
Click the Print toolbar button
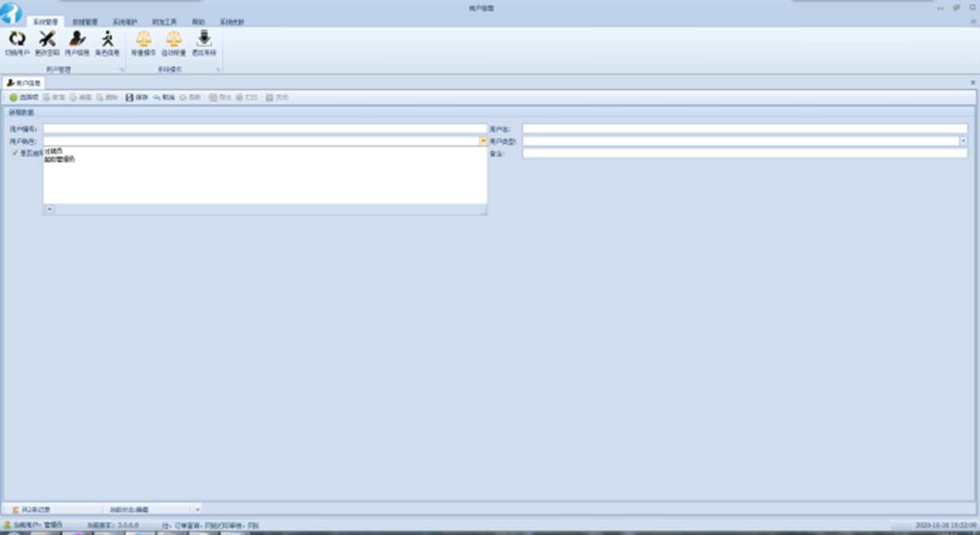coord(246,98)
